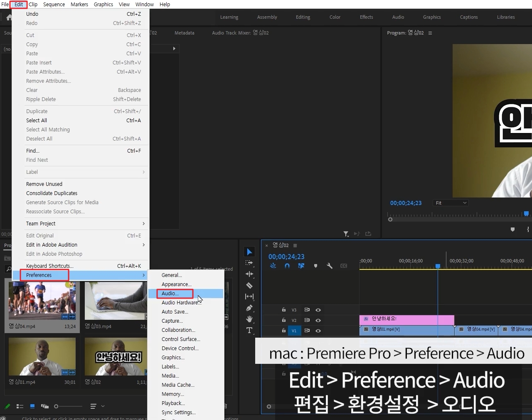Open Audio Hardware... preferences
This screenshot has height=420, width=532.
(186, 303)
